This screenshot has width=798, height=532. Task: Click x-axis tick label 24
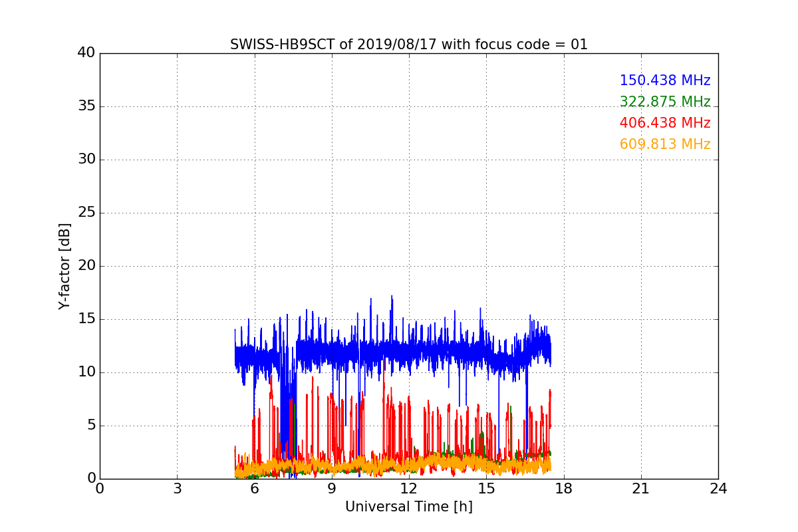point(718,489)
